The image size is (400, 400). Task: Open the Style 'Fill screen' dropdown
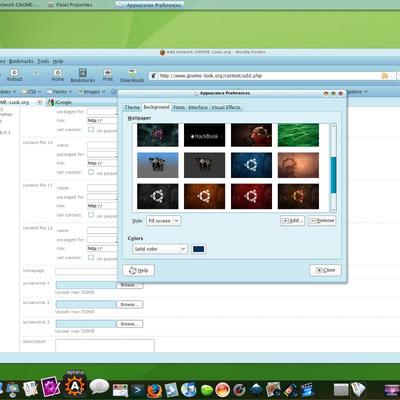(163, 221)
